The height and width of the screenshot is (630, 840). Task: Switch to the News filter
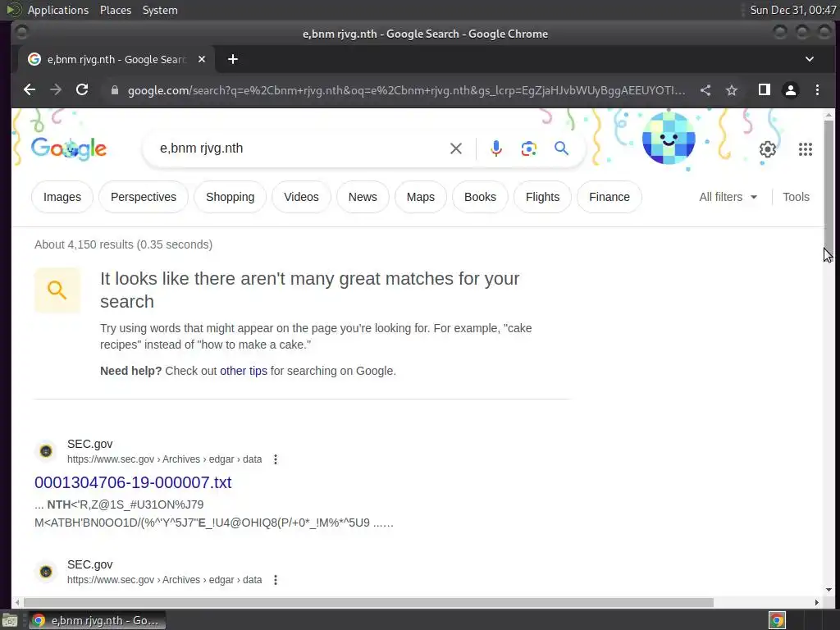(363, 197)
